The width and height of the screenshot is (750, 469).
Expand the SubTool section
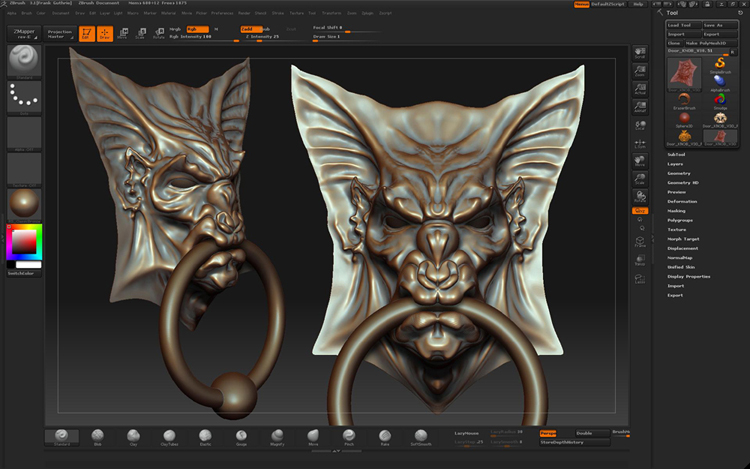[676, 154]
